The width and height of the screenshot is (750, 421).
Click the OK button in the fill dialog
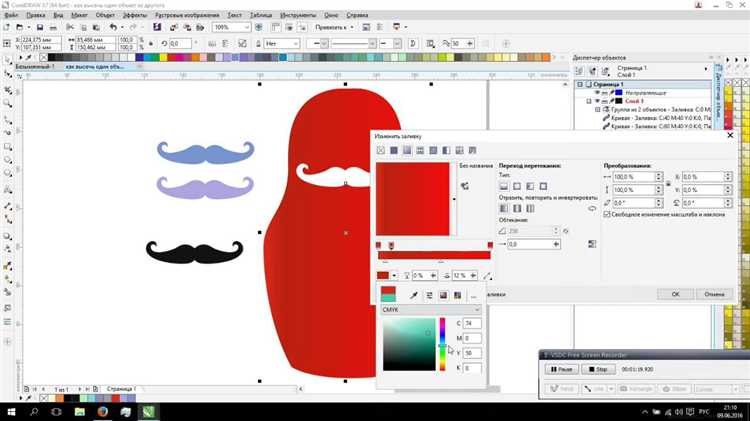[x=676, y=294]
